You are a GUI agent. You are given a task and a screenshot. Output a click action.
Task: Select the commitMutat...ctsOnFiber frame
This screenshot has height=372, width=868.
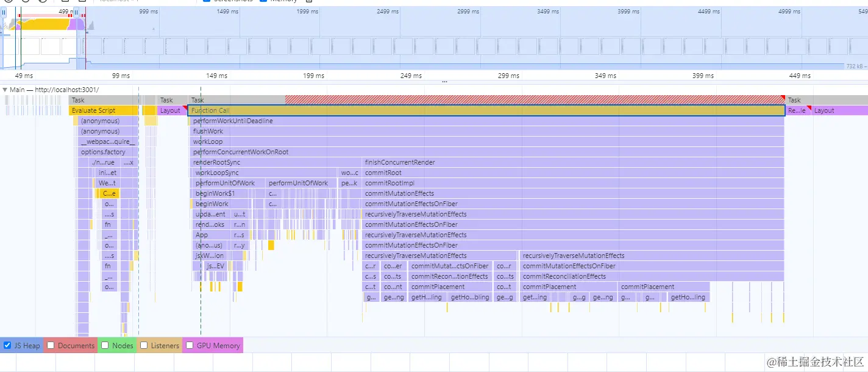tap(450, 266)
